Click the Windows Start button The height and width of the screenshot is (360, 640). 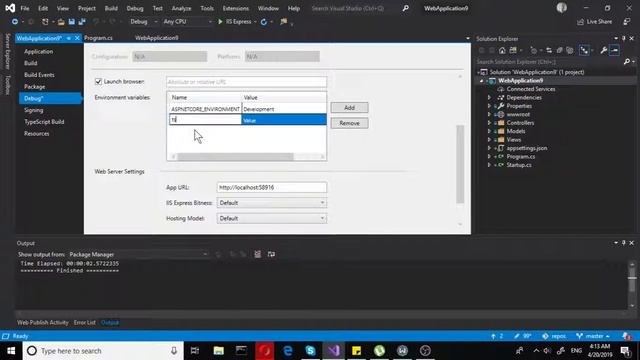coord(11,351)
